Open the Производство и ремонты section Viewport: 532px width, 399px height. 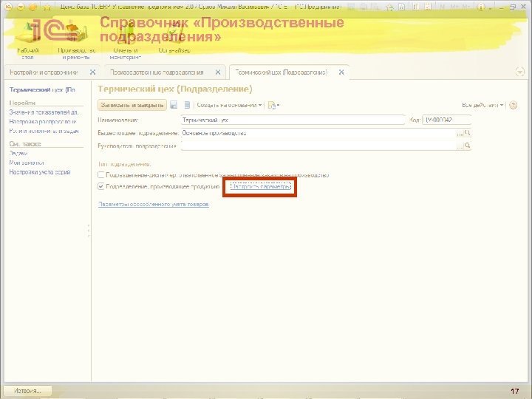coord(76,40)
